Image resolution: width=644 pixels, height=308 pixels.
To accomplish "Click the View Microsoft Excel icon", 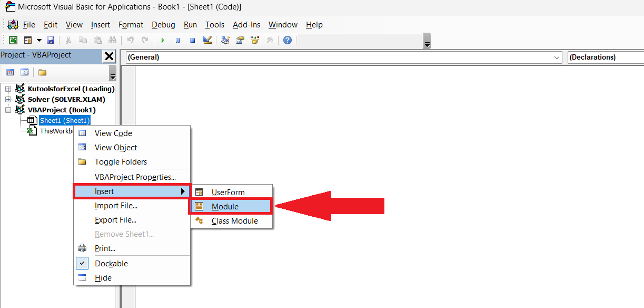I will [x=13, y=40].
